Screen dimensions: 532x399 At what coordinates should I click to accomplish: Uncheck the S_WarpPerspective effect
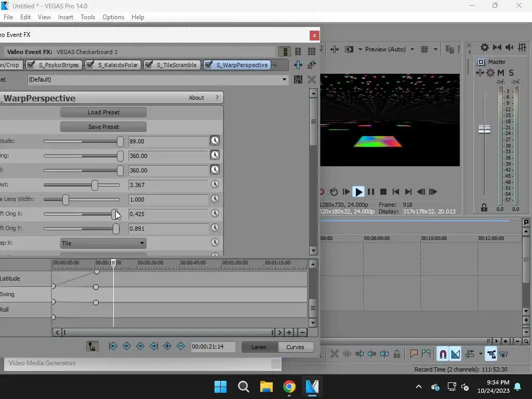point(208,64)
